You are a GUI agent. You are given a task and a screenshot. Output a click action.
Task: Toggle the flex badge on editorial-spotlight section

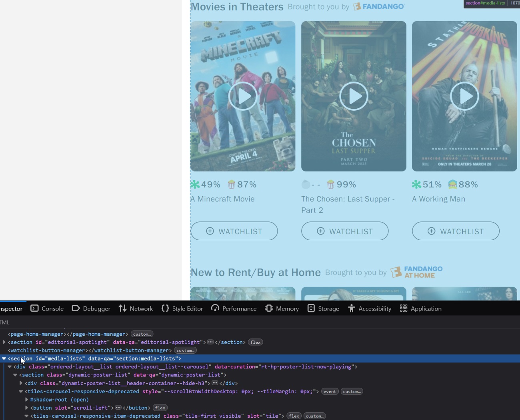click(255, 342)
